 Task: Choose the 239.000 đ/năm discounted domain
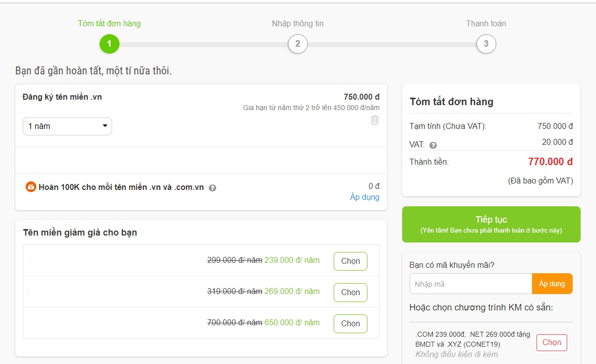point(351,261)
